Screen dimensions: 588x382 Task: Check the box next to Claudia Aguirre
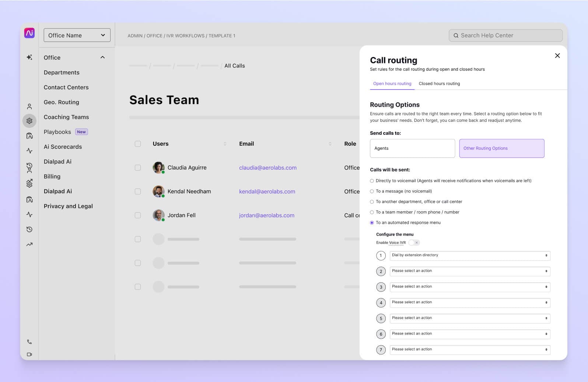tap(138, 168)
